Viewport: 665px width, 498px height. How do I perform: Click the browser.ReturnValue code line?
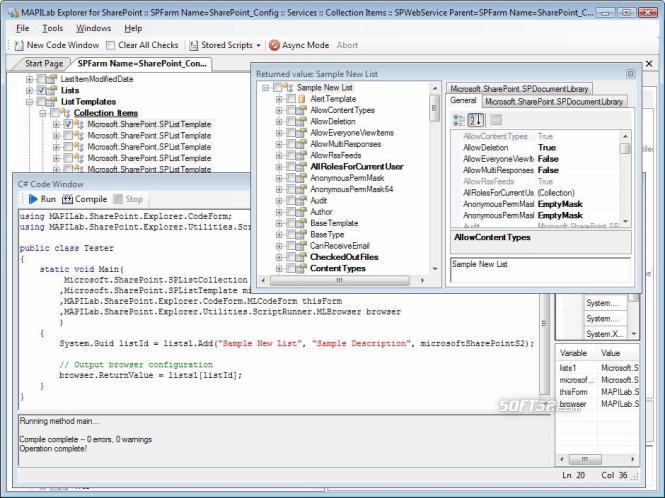[x=151, y=375]
